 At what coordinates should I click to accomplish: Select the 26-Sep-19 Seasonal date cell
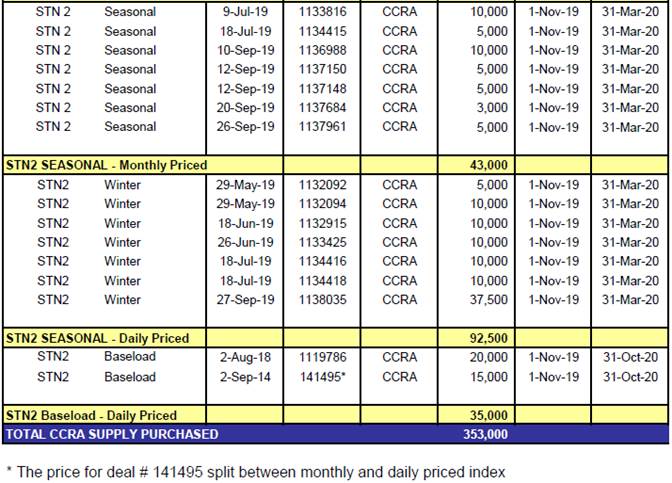245,127
